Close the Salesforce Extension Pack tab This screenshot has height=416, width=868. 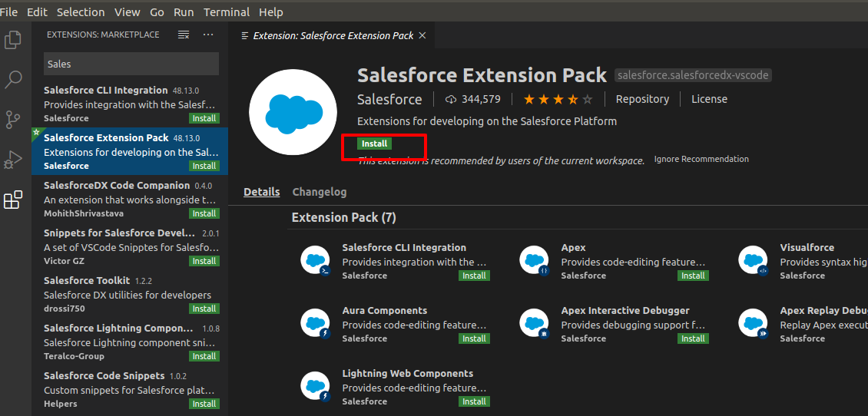tap(422, 35)
